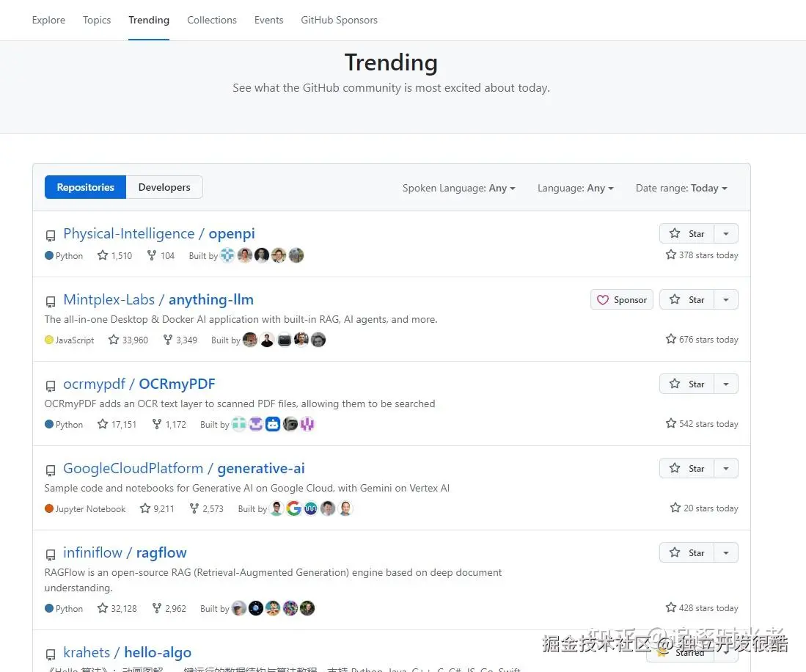
Task: Click '542 stars today' on OCRmyPDF
Action: tap(702, 423)
